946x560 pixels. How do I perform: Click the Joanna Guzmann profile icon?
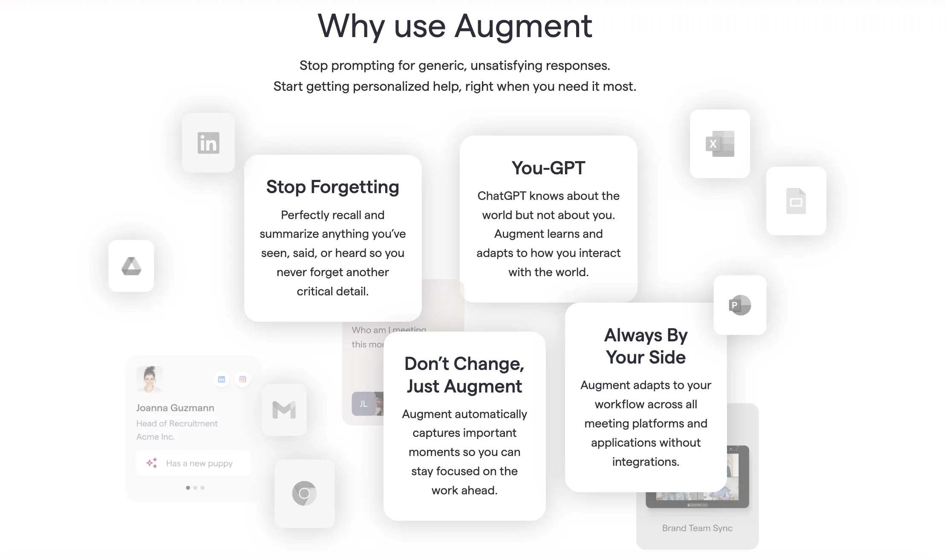tap(149, 379)
